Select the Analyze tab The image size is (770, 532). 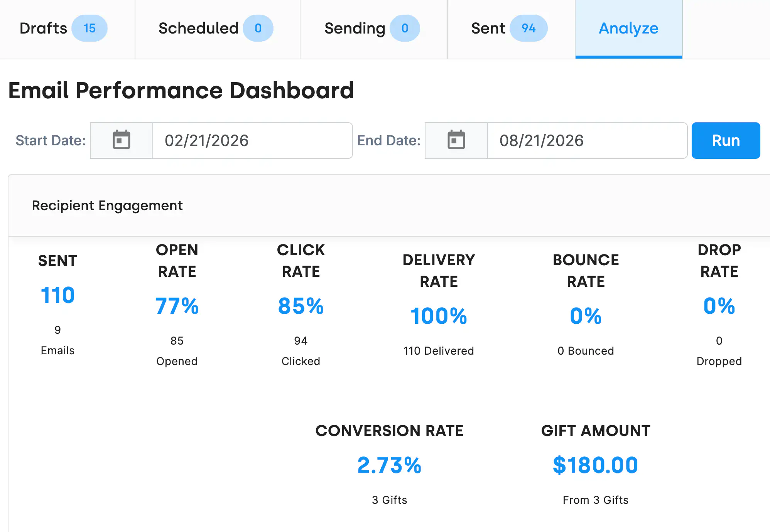tap(629, 29)
